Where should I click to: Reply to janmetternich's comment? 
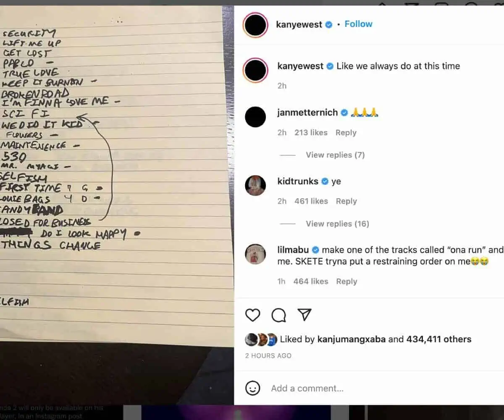coord(346,133)
